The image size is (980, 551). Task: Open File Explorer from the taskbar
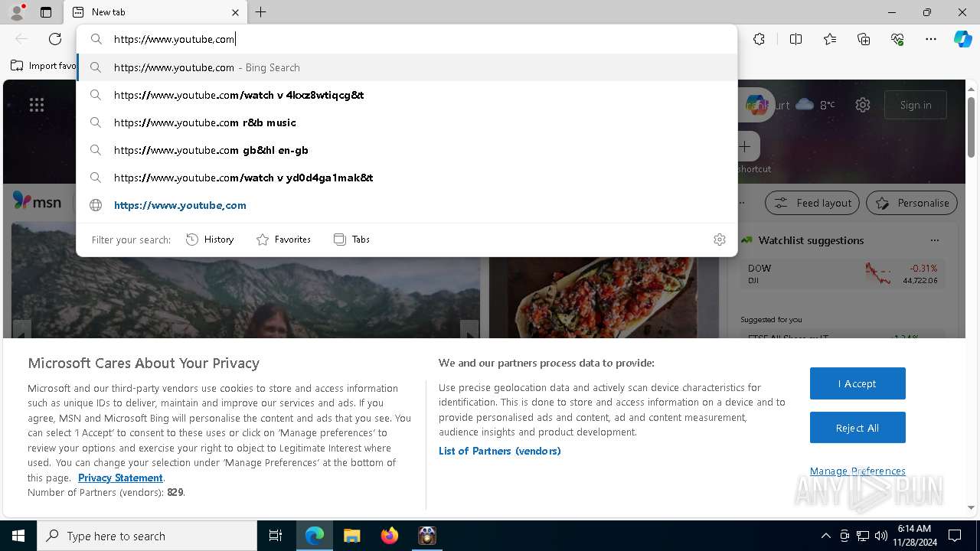tap(351, 536)
